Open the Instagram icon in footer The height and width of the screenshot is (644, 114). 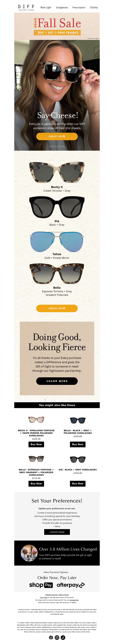[x=57, y=637]
